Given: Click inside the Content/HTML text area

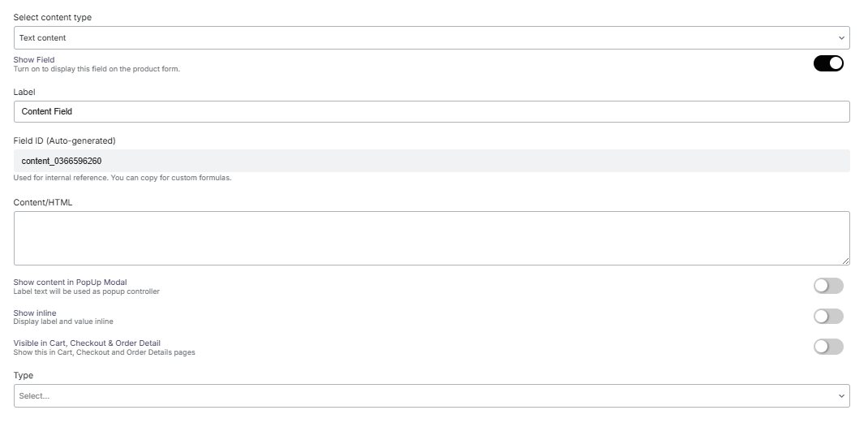Looking at the screenshot, I should click(430, 238).
